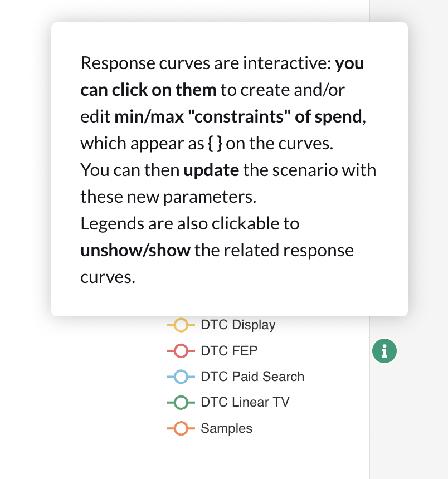This screenshot has width=448, height=479.
Task: Click the yellow DTC Display legend marker
Action: tap(181, 325)
